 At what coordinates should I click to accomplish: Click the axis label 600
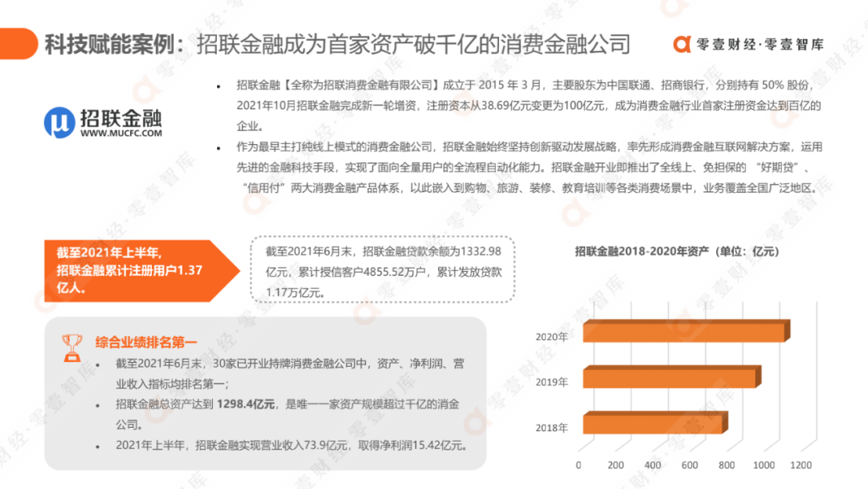click(690, 465)
